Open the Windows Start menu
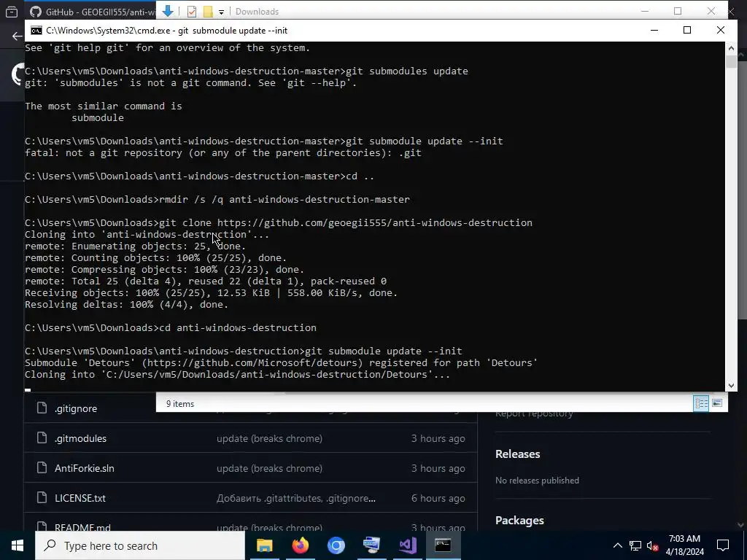The image size is (747, 560). pyautogui.click(x=18, y=545)
